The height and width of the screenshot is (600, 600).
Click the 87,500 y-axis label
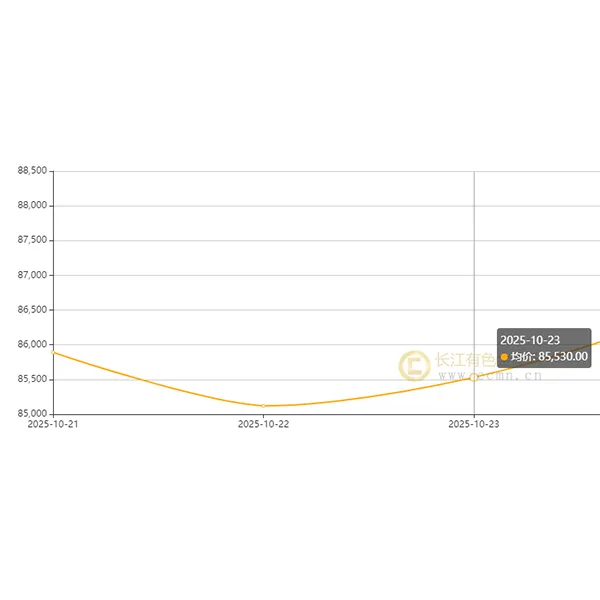(32, 240)
